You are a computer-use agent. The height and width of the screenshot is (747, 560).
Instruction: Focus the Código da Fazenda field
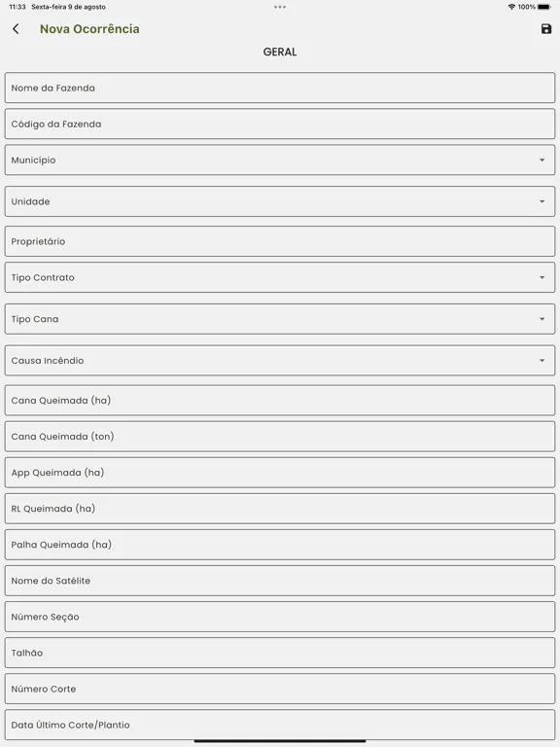(280, 124)
